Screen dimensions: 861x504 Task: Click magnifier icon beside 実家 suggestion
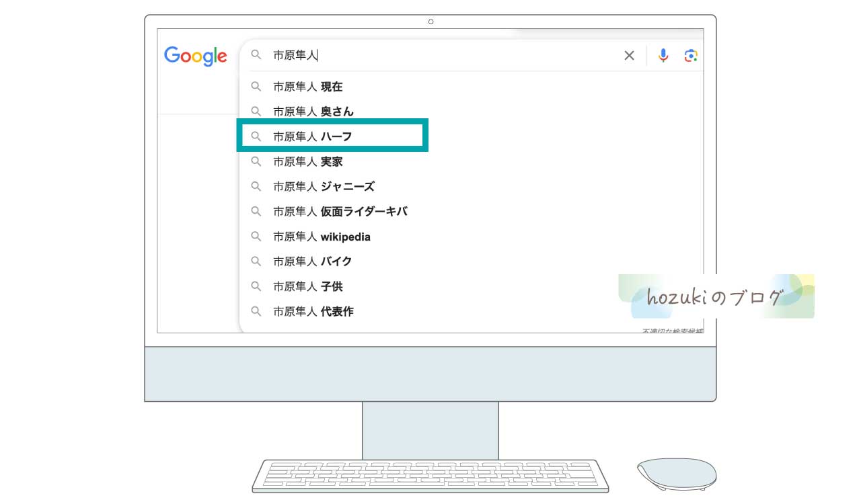tap(256, 161)
